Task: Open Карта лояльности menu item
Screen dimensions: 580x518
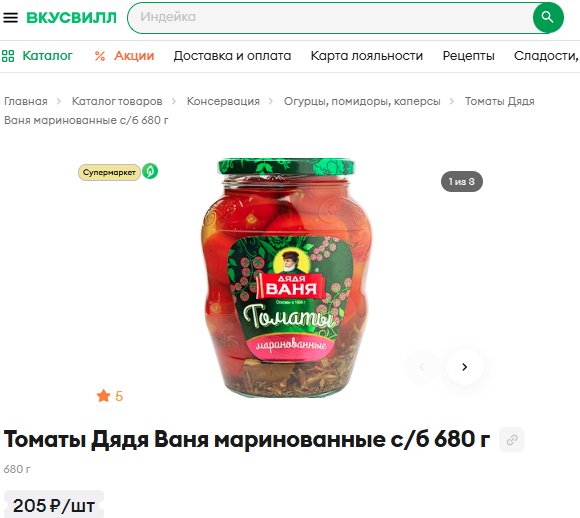Action: tap(367, 56)
